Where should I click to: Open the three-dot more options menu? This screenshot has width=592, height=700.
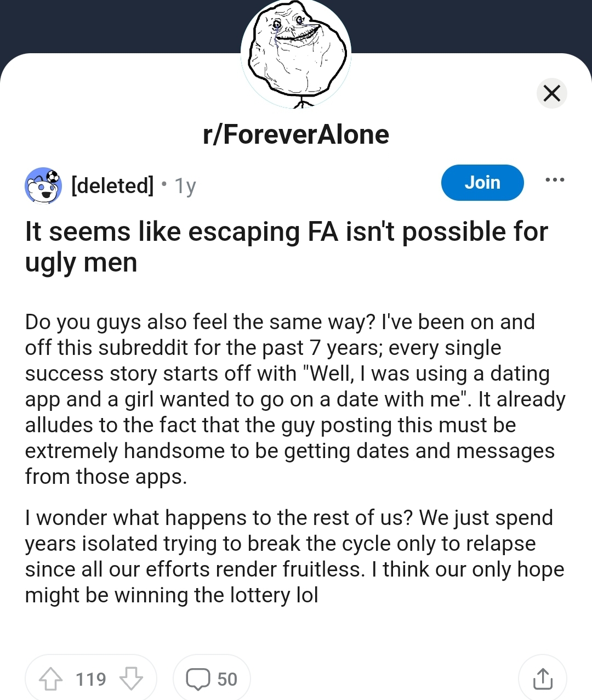click(554, 180)
